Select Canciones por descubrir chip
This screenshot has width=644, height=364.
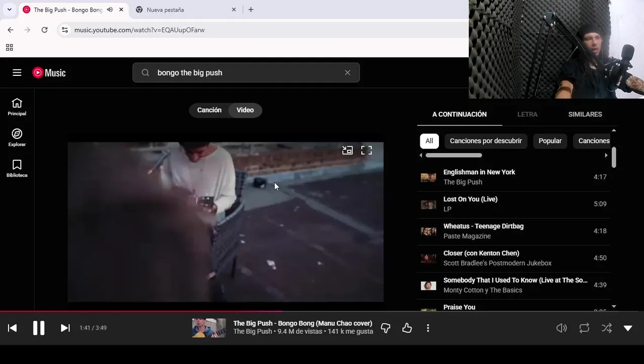pyautogui.click(x=486, y=141)
